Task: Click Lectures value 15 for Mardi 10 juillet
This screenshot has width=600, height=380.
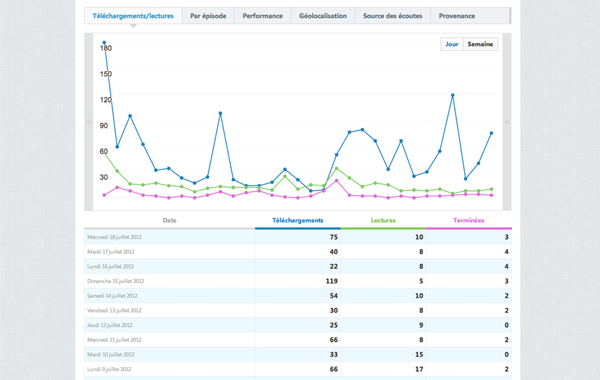Action: point(419,354)
